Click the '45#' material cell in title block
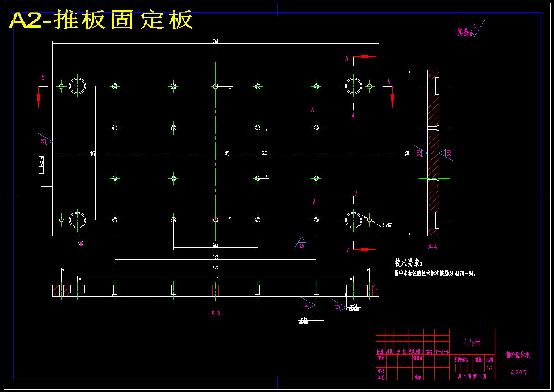 pyautogui.click(x=472, y=343)
